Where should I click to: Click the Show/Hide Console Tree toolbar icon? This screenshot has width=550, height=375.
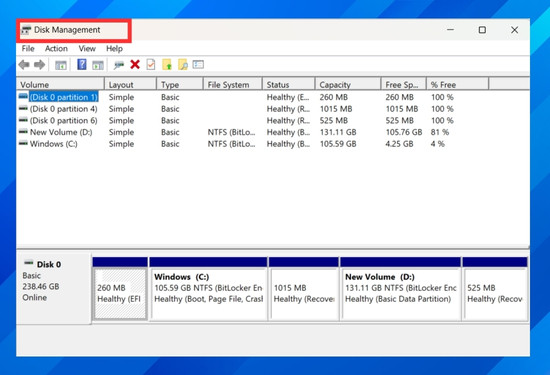[61, 65]
